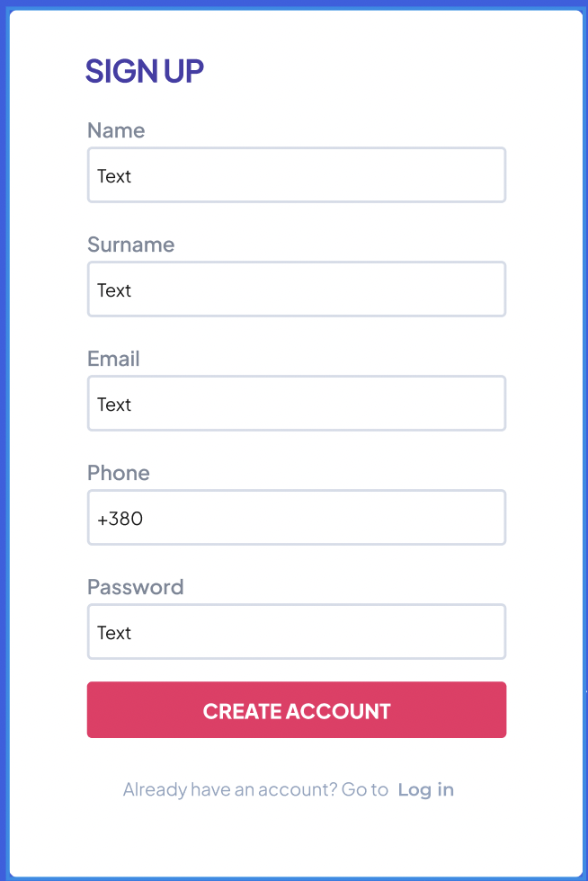Click the Surname field label

(130, 245)
